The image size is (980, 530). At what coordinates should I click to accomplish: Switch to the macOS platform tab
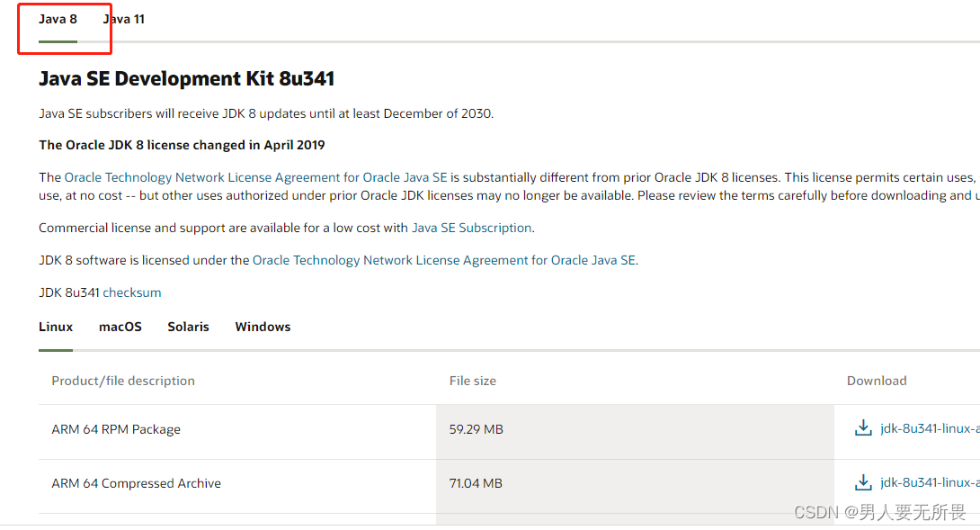coord(120,327)
